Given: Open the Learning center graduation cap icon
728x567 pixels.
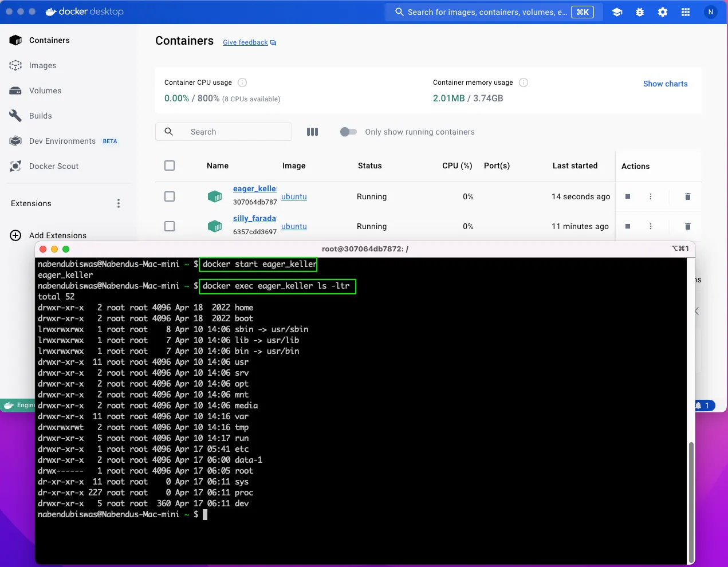Looking at the screenshot, I should [617, 12].
